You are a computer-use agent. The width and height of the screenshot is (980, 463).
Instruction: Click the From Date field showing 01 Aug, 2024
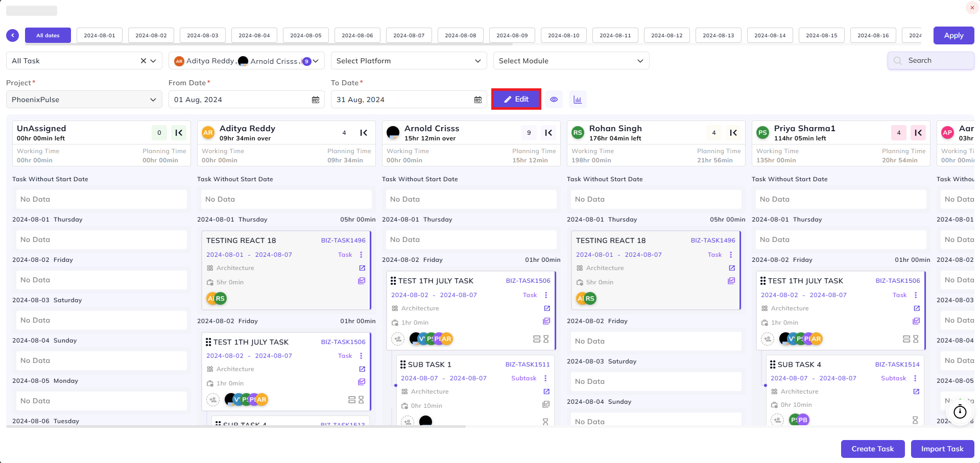[247, 100]
